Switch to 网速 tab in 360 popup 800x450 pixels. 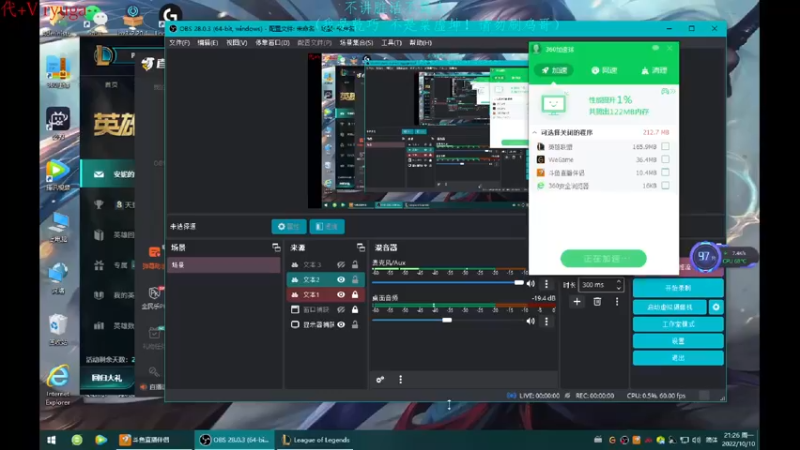click(604, 70)
